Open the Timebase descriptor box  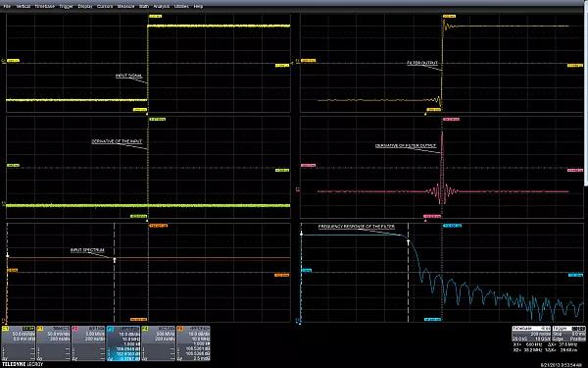click(x=531, y=334)
